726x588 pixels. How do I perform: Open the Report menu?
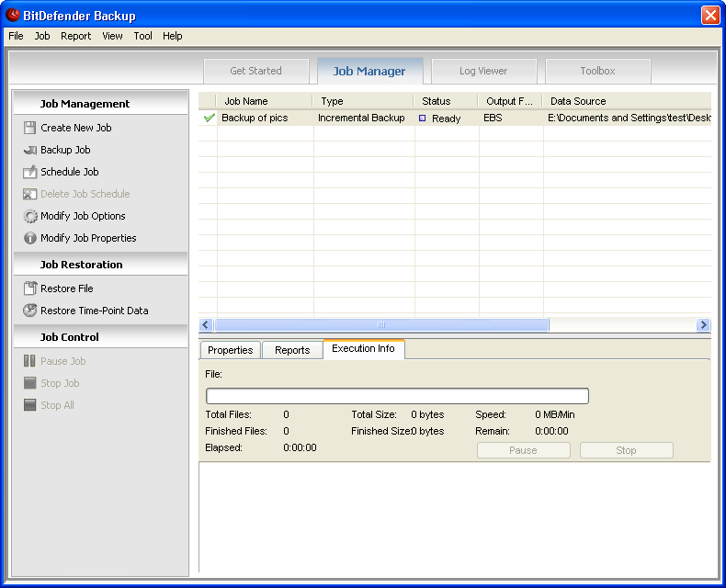click(x=76, y=36)
